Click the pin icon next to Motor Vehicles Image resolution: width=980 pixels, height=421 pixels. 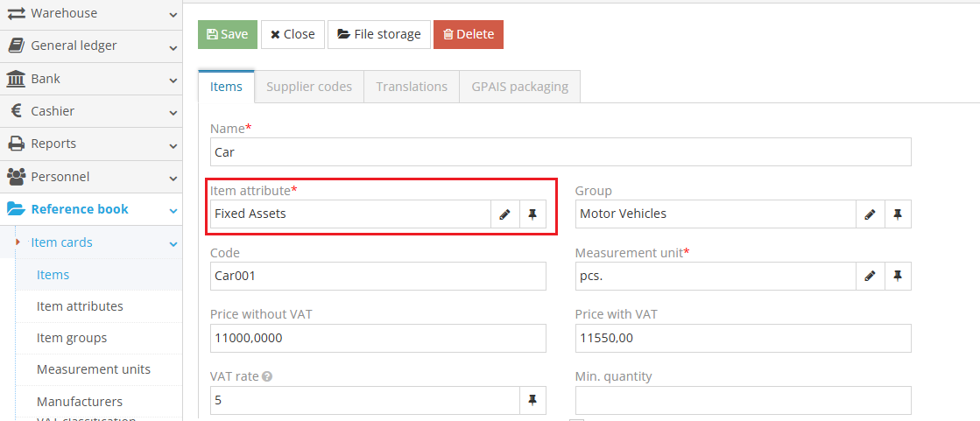[x=897, y=214]
